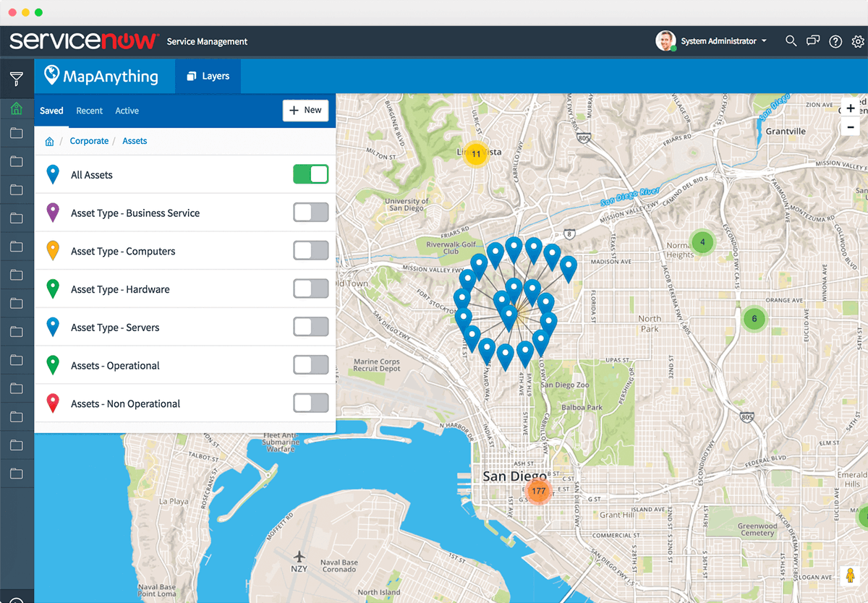This screenshot has height=603, width=868.
Task: Click the San Diego Zoo map label
Action: click(x=564, y=385)
